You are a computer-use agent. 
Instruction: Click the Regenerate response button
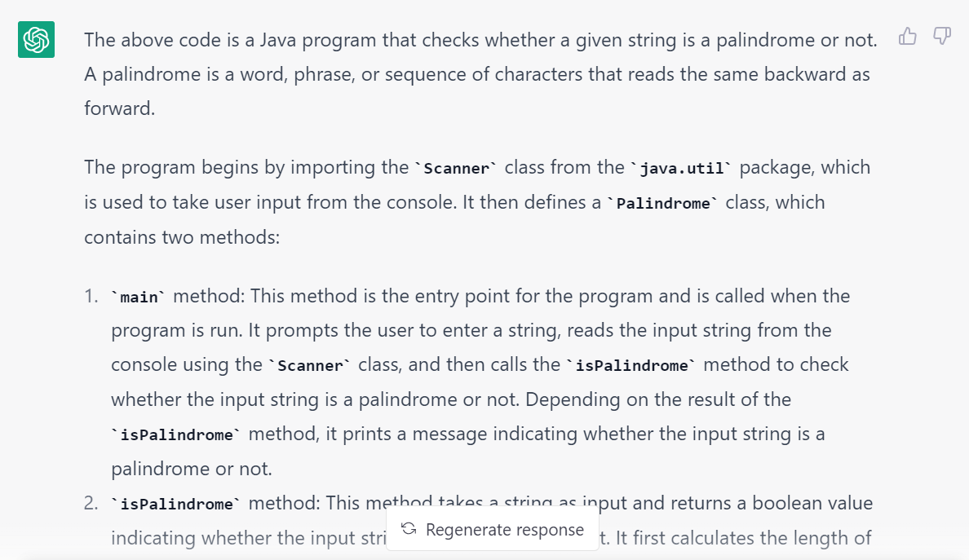(492, 529)
